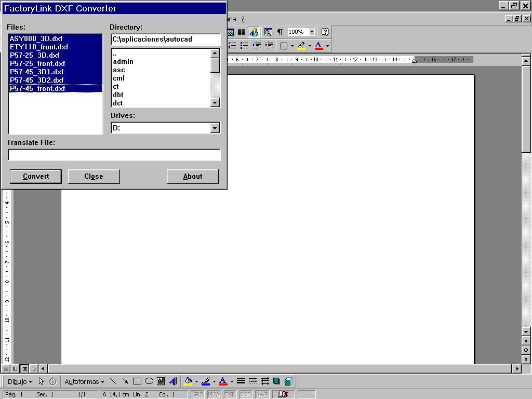Click the Convert button
Image resolution: width=532 pixels, height=399 pixels.
click(36, 177)
